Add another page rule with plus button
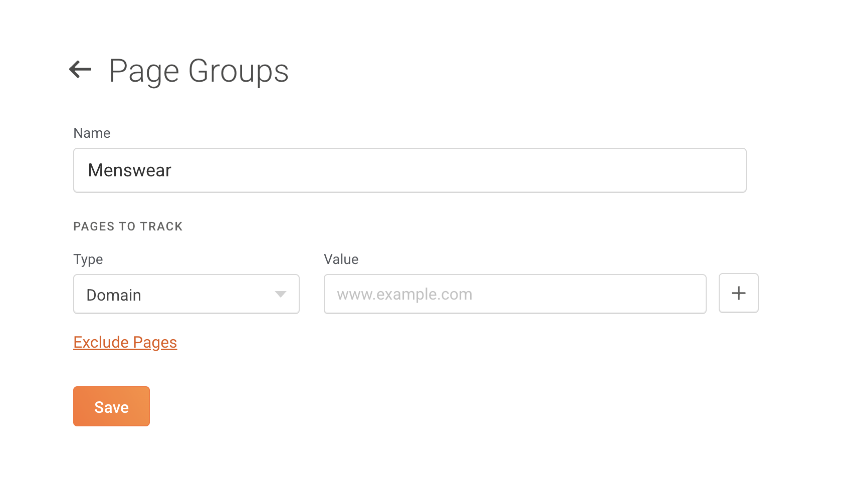Image resolution: width=851 pixels, height=504 pixels. pos(738,293)
